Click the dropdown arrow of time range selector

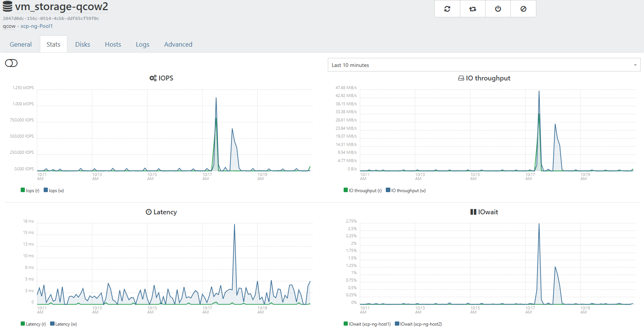point(635,65)
